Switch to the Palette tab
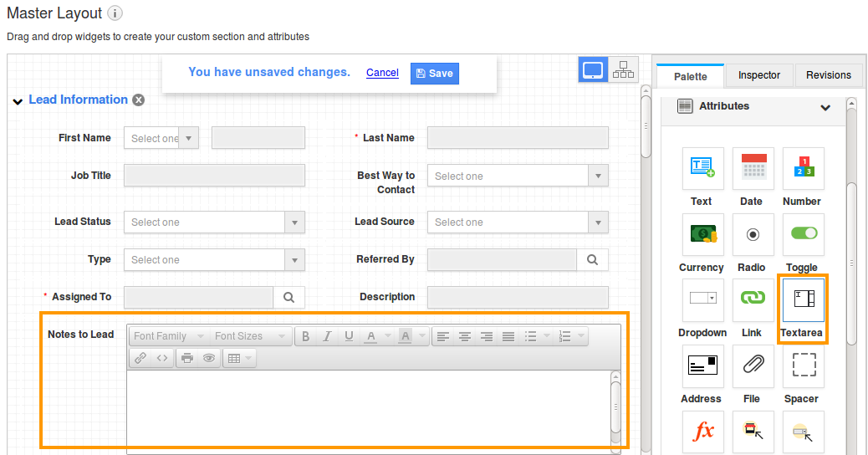 (691, 76)
